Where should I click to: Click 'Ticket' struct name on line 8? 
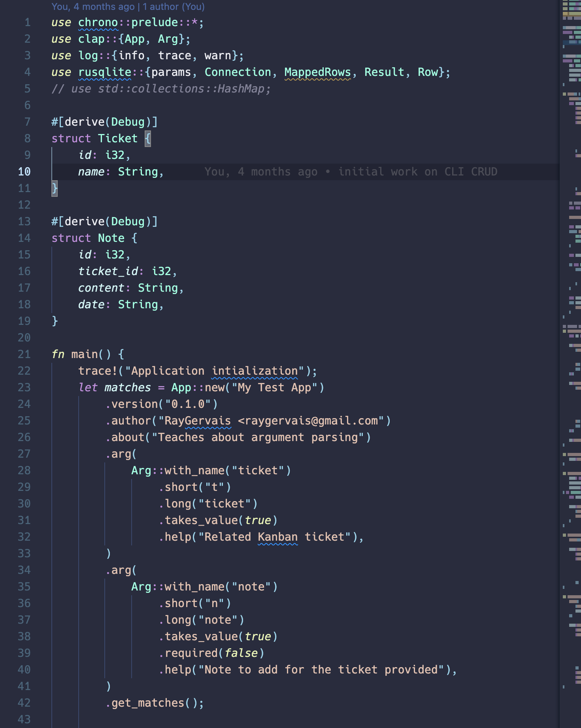[x=118, y=139]
